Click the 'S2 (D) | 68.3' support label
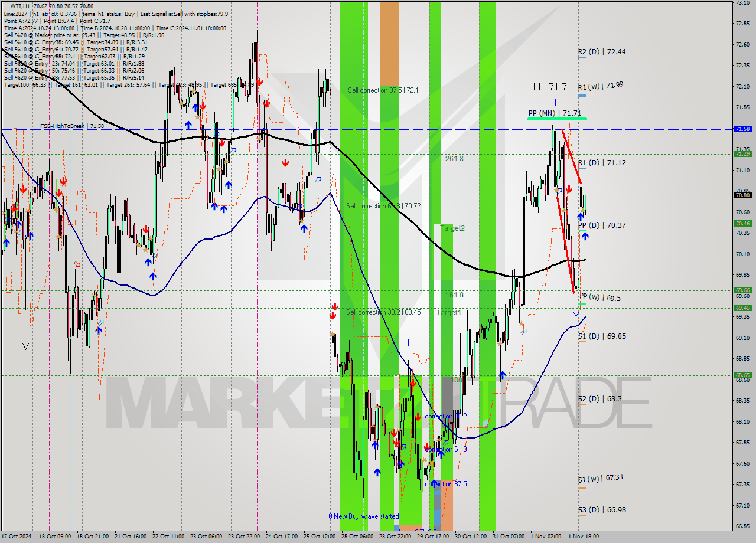 600,398
